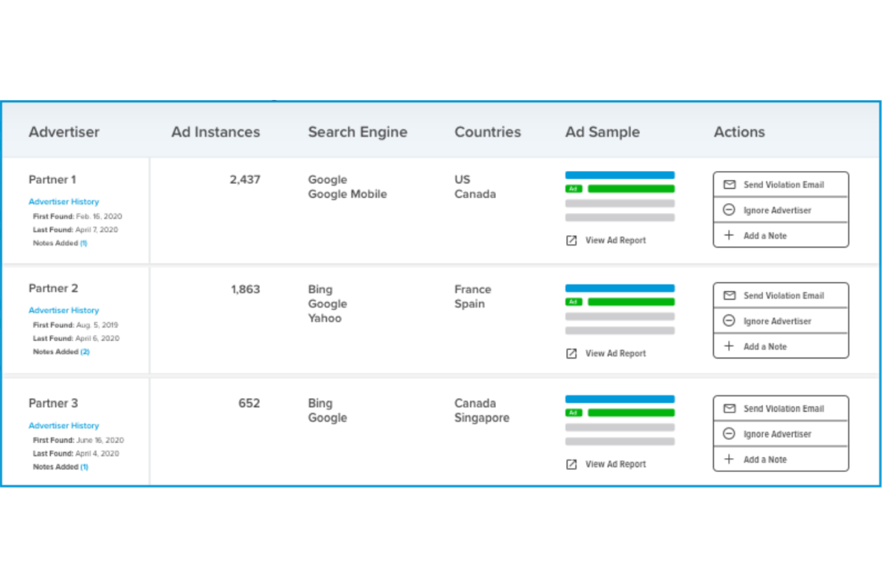Click the View Ad Report icon for Partner 3
The width and height of the screenshot is (882, 588).
point(571,463)
